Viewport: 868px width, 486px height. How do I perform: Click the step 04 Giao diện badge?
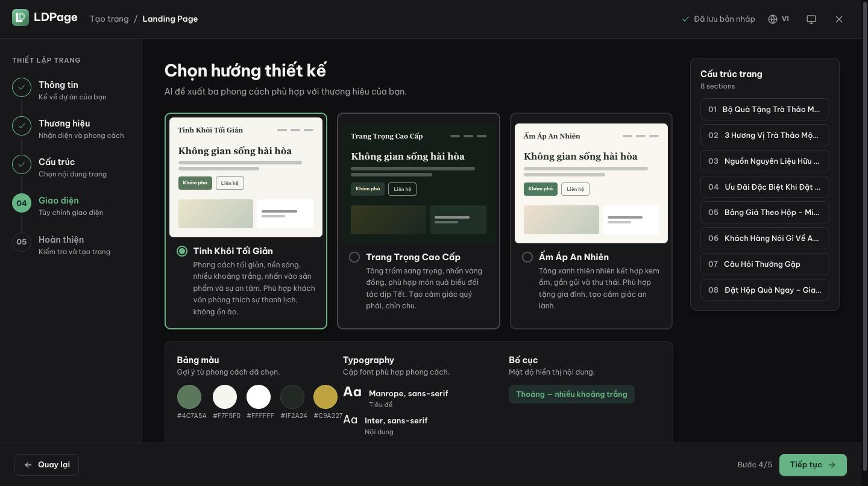tap(22, 203)
